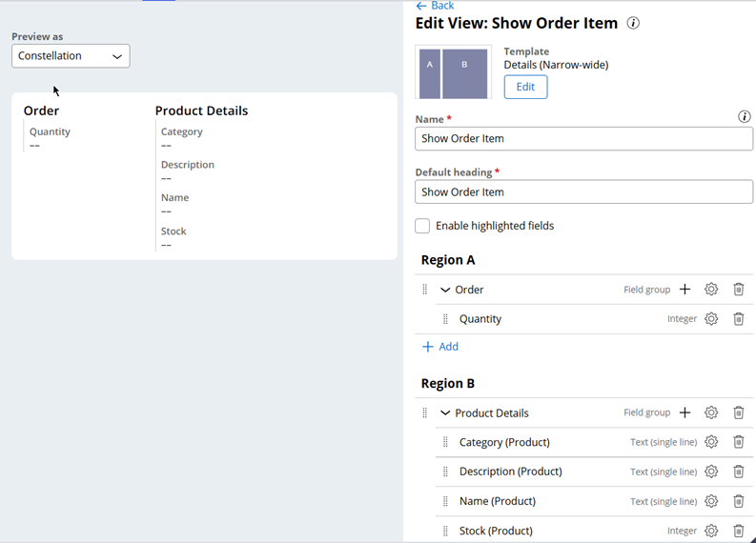Click the Narrow-wide template thumbnail
The height and width of the screenshot is (543, 756).
[x=453, y=72]
